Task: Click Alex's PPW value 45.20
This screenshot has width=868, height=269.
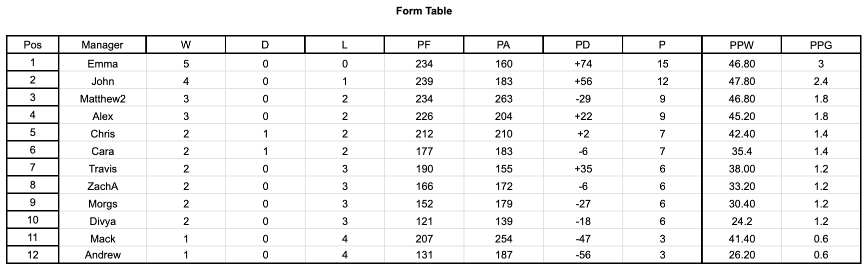Action: (742, 116)
